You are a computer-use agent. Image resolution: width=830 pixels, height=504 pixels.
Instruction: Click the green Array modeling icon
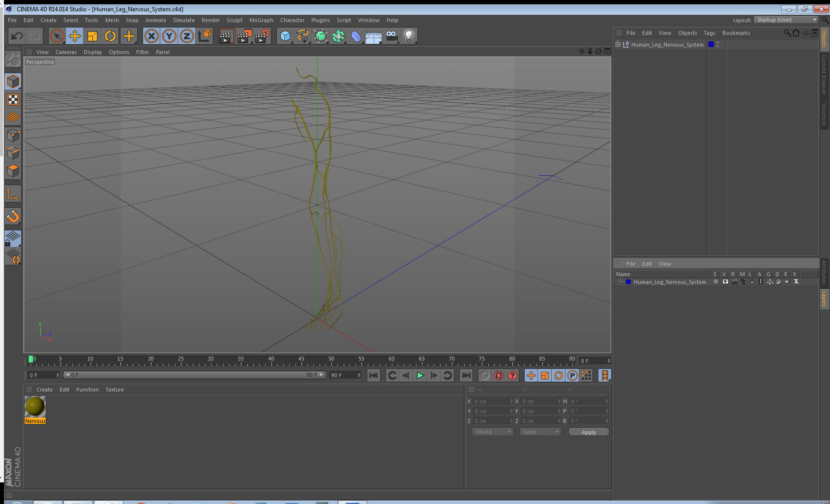click(338, 36)
